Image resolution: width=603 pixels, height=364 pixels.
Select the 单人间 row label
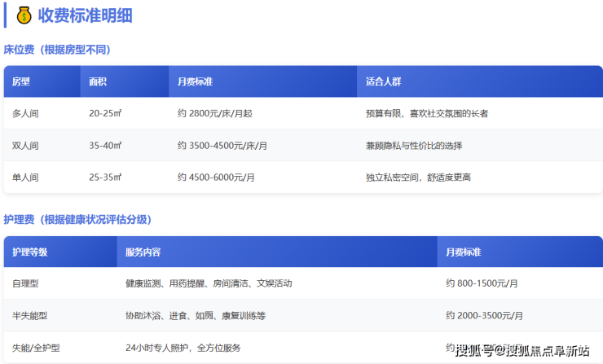(25, 177)
